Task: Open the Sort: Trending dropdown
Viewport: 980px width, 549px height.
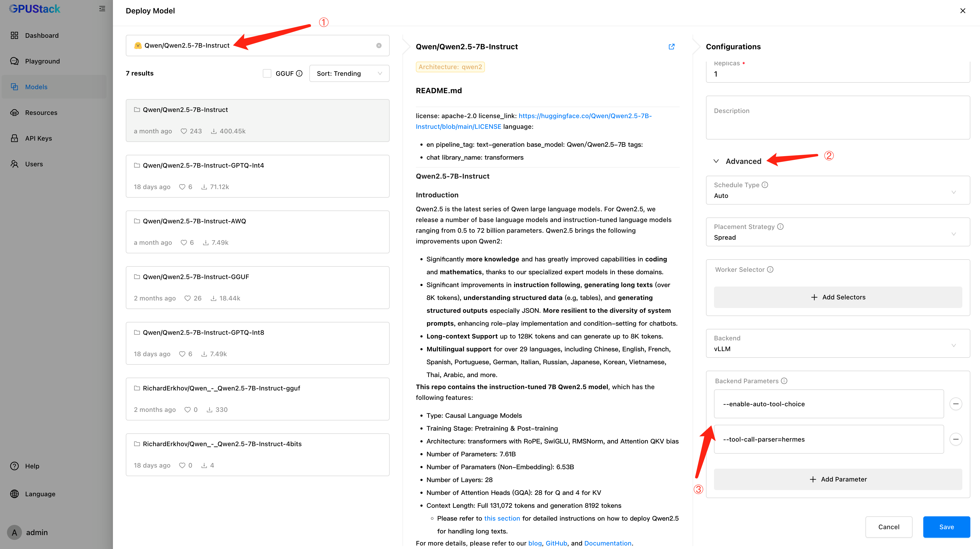Action: click(x=349, y=73)
